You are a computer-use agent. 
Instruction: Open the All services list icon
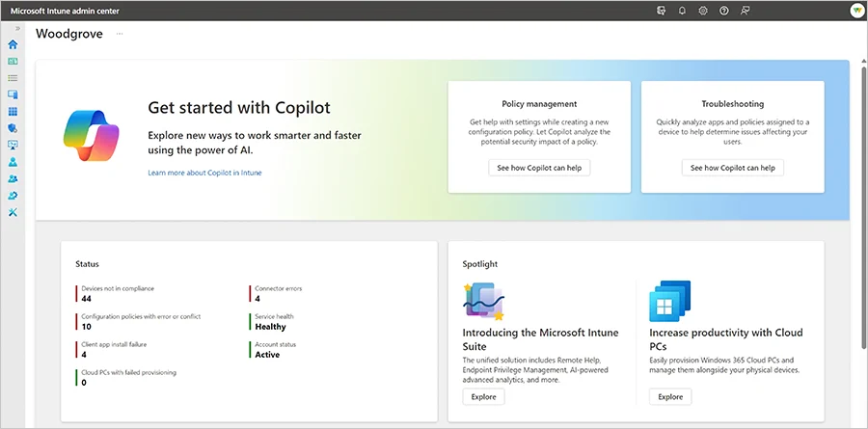point(13,78)
